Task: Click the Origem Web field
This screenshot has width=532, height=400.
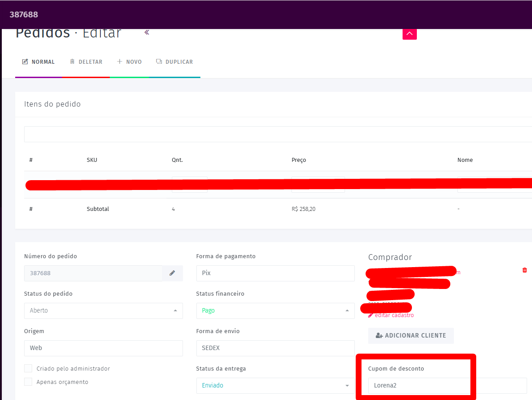Action: (x=104, y=348)
